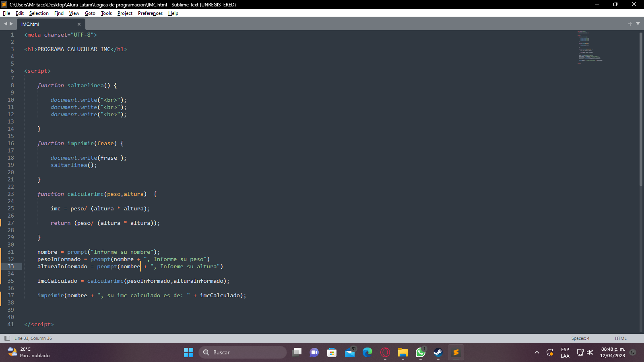
Task: Go to next tab with right arrow
Action: [11, 24]
